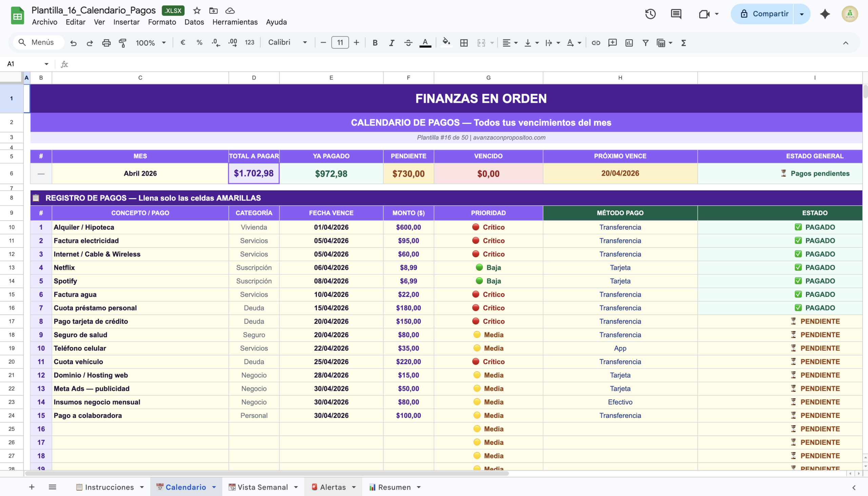Screen dimensions: 868x496
Task: Click the create filter funnel icon
Action: [645, 43]
